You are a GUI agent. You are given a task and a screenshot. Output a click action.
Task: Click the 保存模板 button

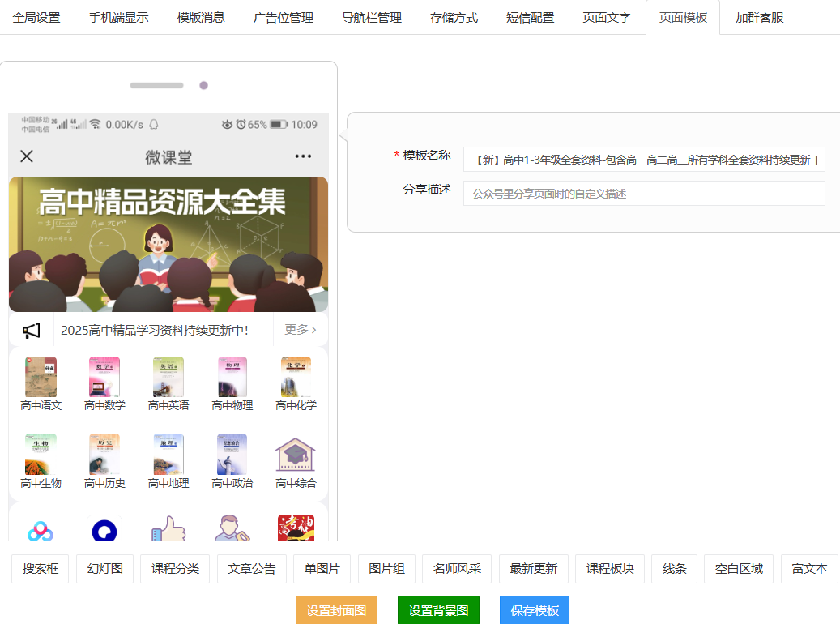coord(534,610)
